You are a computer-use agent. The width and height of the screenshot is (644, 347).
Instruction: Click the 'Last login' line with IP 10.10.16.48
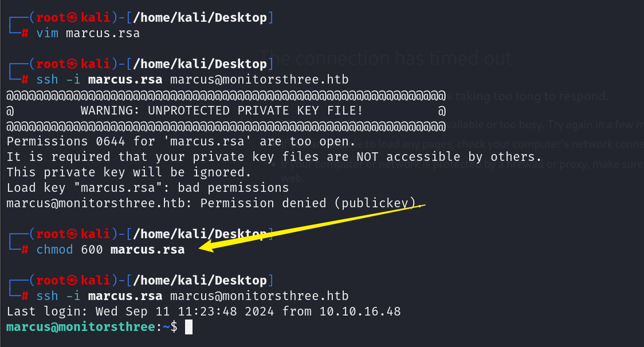click(x=204, y=311)
